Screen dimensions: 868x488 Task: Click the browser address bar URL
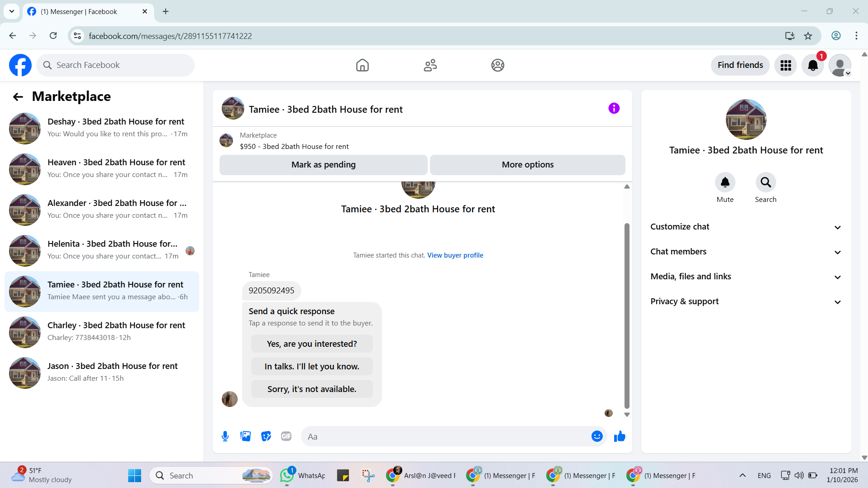pos(170,36)
